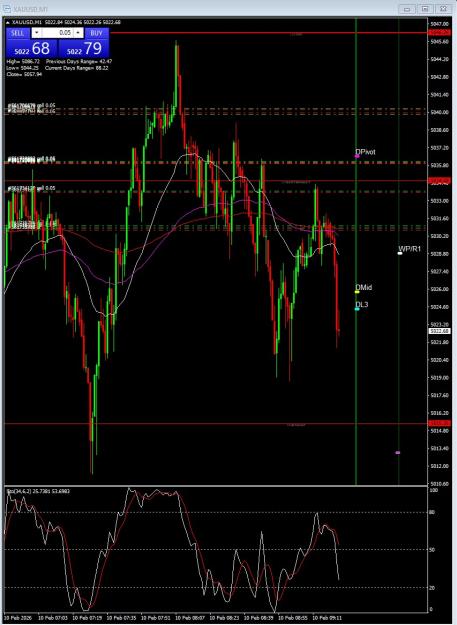
Task: Increase trade volume with the up arrow
Action: click(x=78, y=33)
